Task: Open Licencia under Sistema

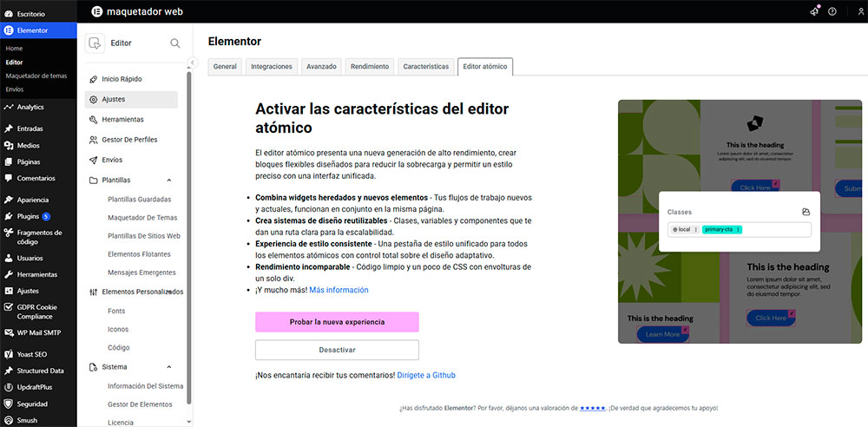Action: coord(121,423)
